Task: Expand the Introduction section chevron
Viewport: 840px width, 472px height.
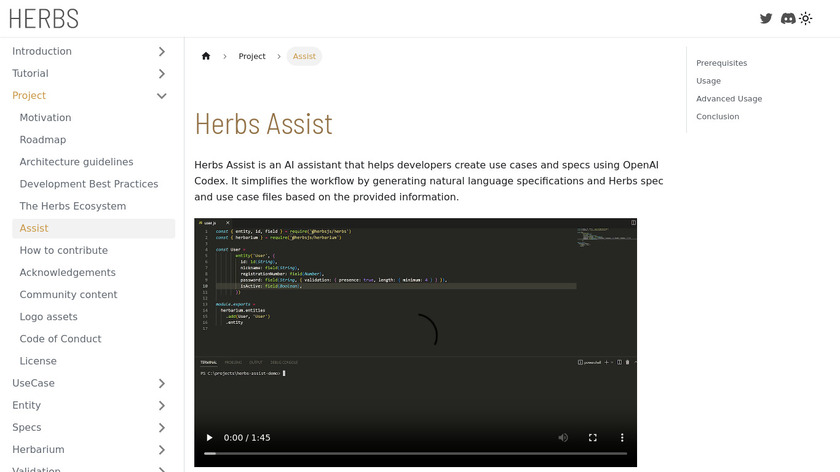Action: (162, 51)
